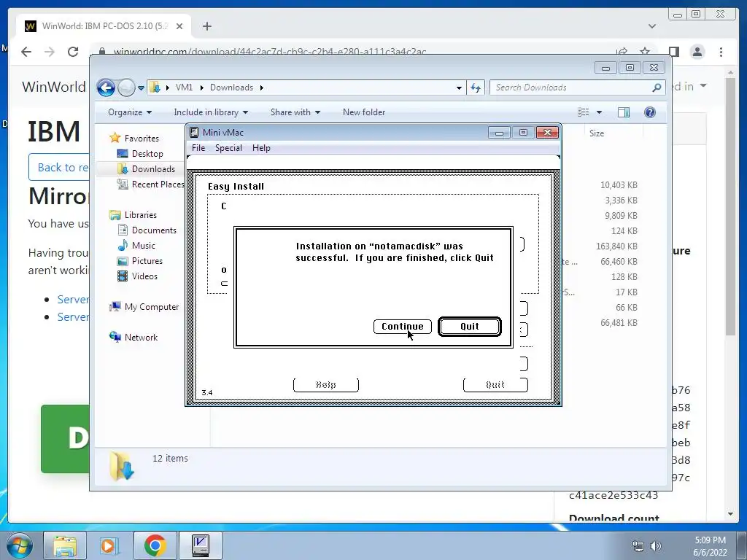Click the Explorer help question mark icon
747x560 pixels.
650,112
